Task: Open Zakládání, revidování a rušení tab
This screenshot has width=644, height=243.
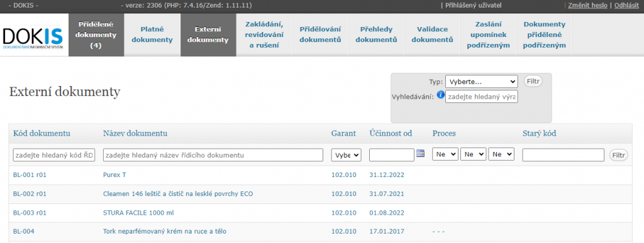Action: point(264,35)
